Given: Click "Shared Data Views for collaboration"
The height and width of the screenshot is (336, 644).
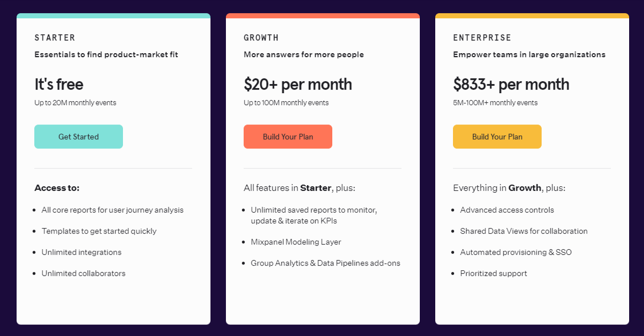Looking at the screenshot, I should tap(524, 231).
